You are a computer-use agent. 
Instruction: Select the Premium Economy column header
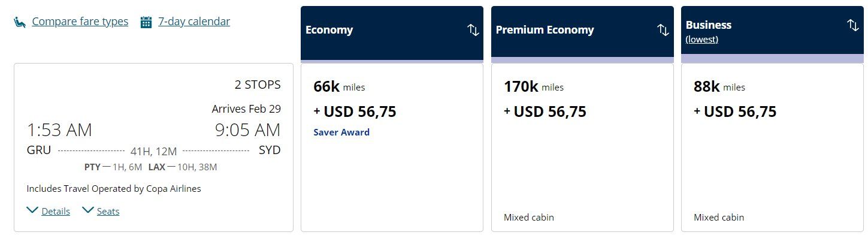click(582, 33)
